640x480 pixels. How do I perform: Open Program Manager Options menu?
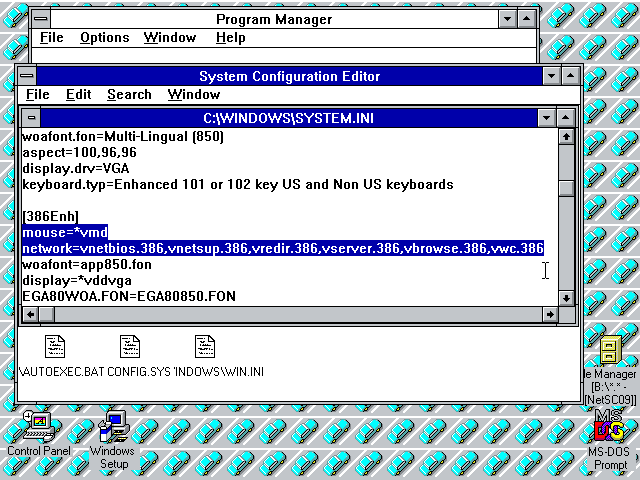coord(104,38)
